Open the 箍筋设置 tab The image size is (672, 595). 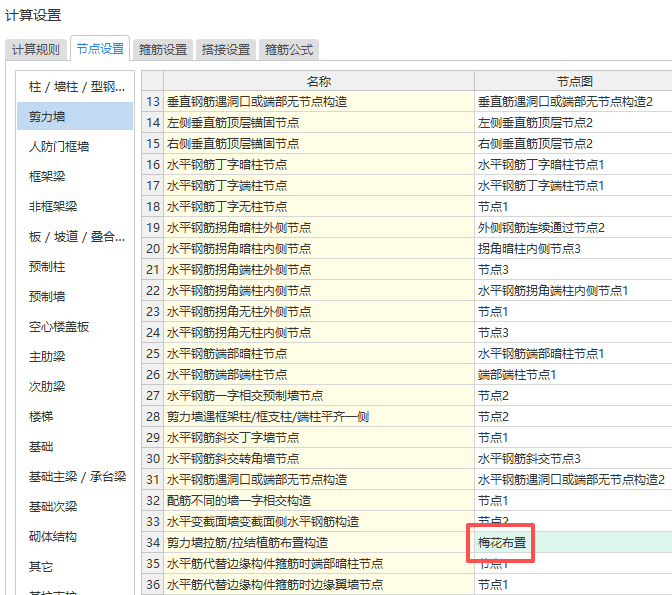[x=163, y=50]
